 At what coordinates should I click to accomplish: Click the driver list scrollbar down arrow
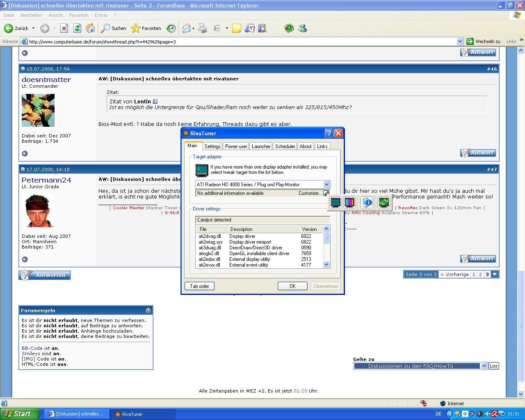(x=326, y=265)
